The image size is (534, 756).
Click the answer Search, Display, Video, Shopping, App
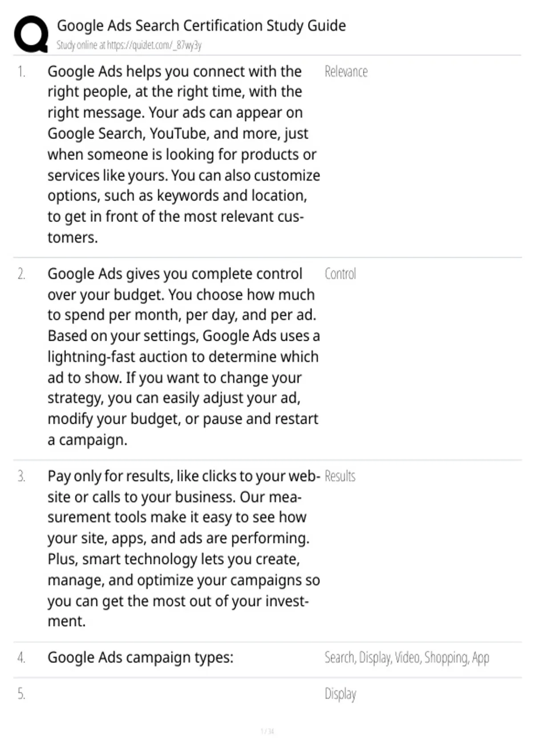click(x=407, y=658)
